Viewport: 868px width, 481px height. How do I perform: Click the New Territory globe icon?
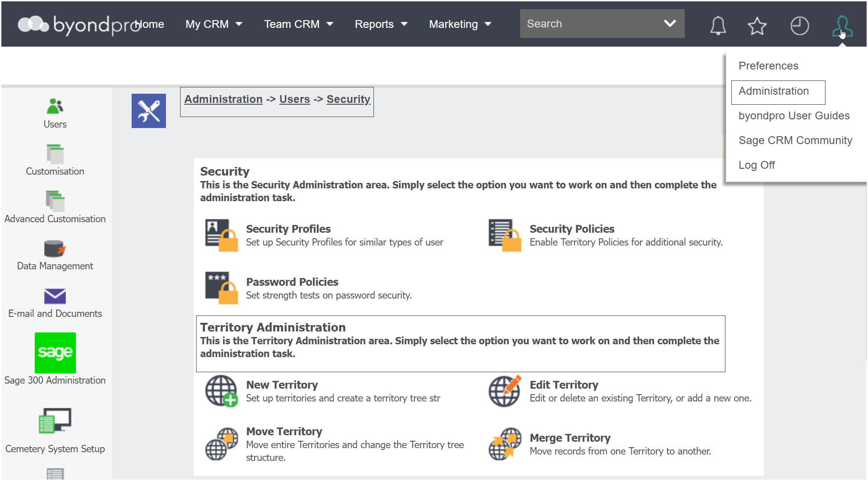pos(221,391)
